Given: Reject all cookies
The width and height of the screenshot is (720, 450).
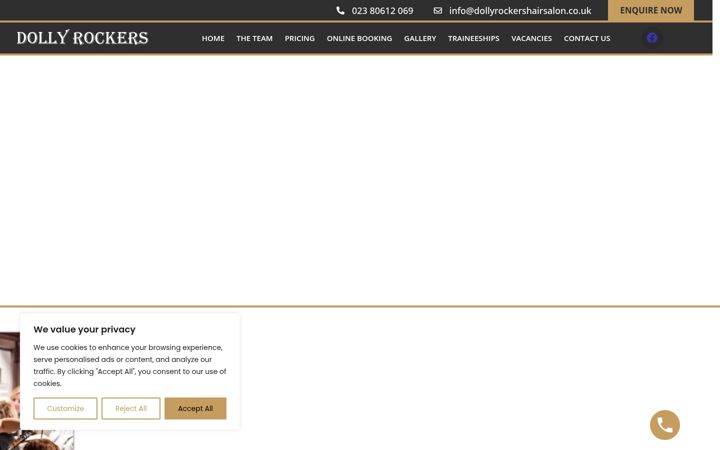Looking at the screenshot, I should [131, 408].
